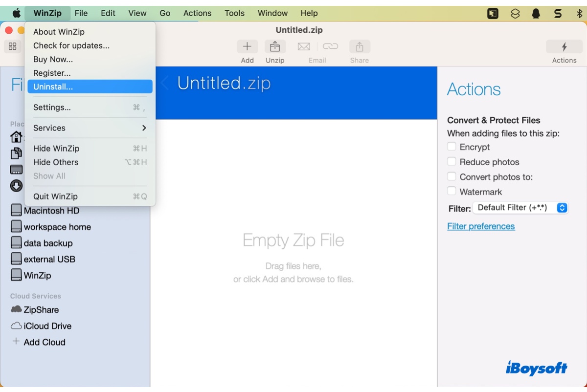The height and width of the screenshot is (392, 587).
Task: Open the Tools menu
Action: pyautogui.click(x=234, y=13)
